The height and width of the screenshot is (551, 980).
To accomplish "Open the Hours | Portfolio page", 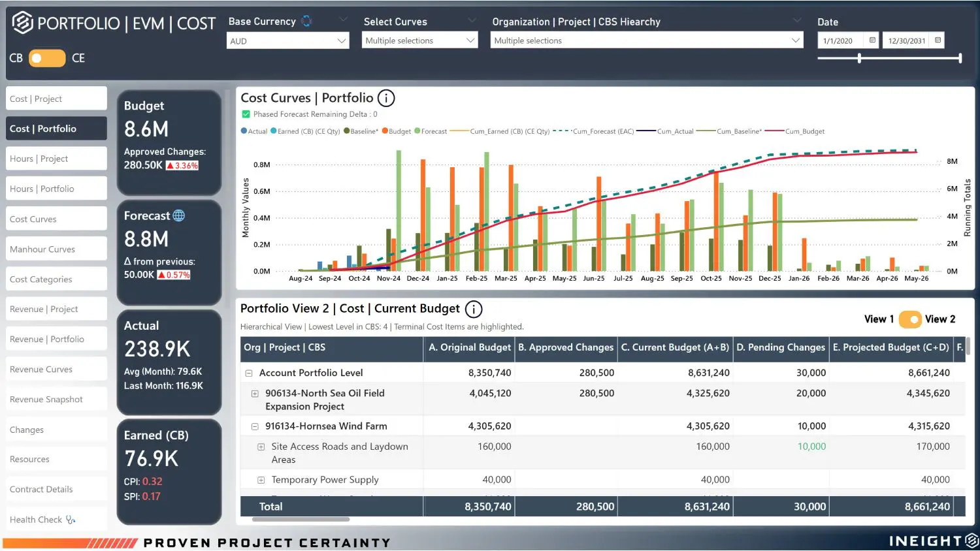I will tap(56, 189).
